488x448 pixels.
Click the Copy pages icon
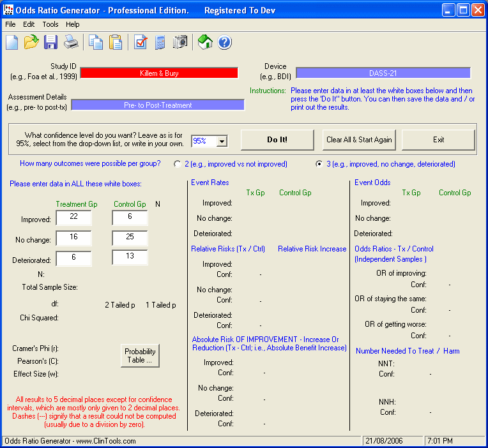click(96, 43)
